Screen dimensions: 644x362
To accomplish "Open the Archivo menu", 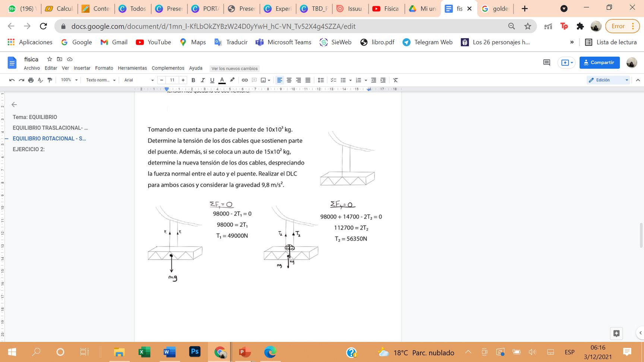I will click(32, 68).
